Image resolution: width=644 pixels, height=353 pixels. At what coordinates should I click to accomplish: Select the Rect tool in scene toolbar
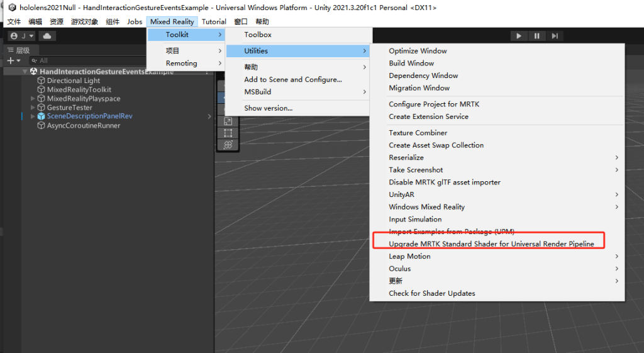coord(228,133)
